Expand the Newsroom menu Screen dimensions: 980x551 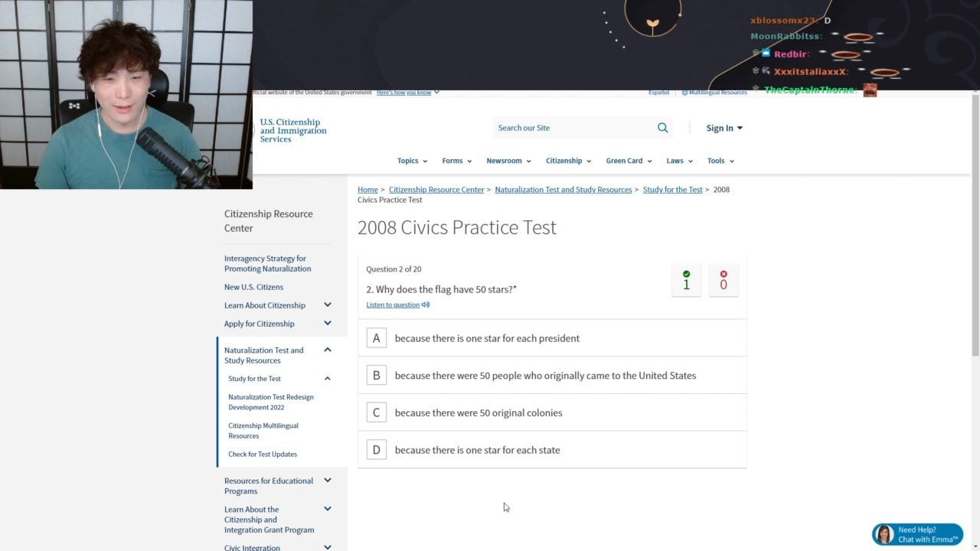click(508, 161)
